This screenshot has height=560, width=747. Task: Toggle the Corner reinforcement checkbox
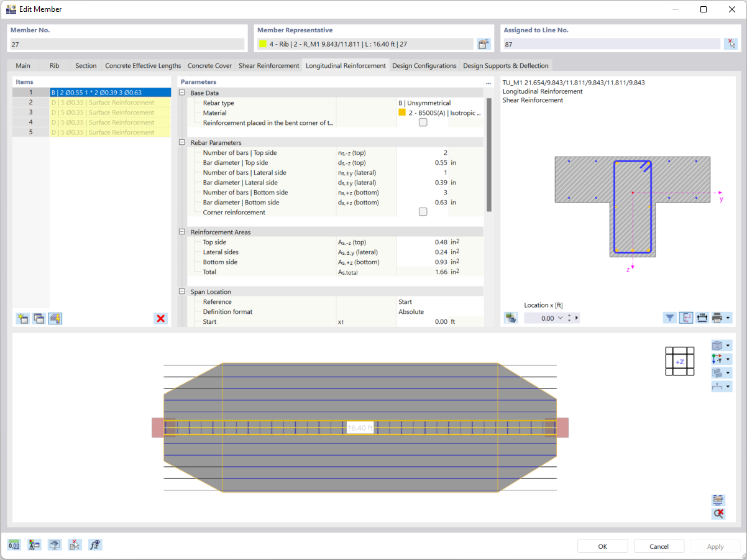[x=423, y=212]
